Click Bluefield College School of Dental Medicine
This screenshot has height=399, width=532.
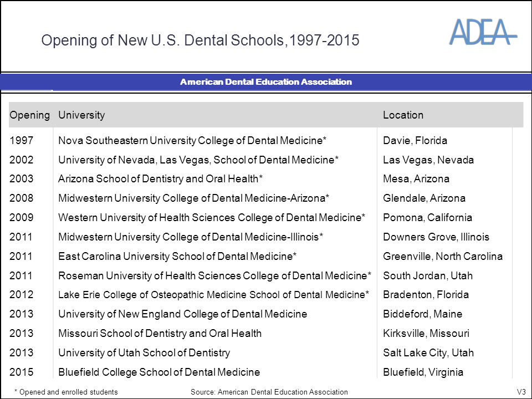pyautogui.click(x=159, y=372)
